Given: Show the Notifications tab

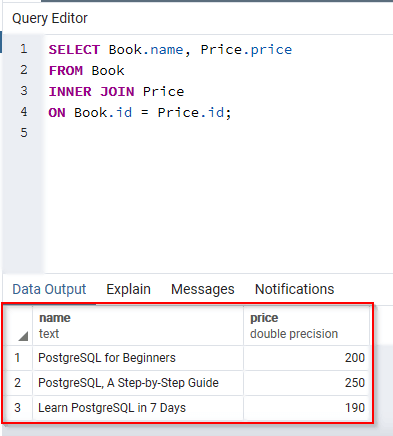Looking at the screenshot, I should point(294,289).
